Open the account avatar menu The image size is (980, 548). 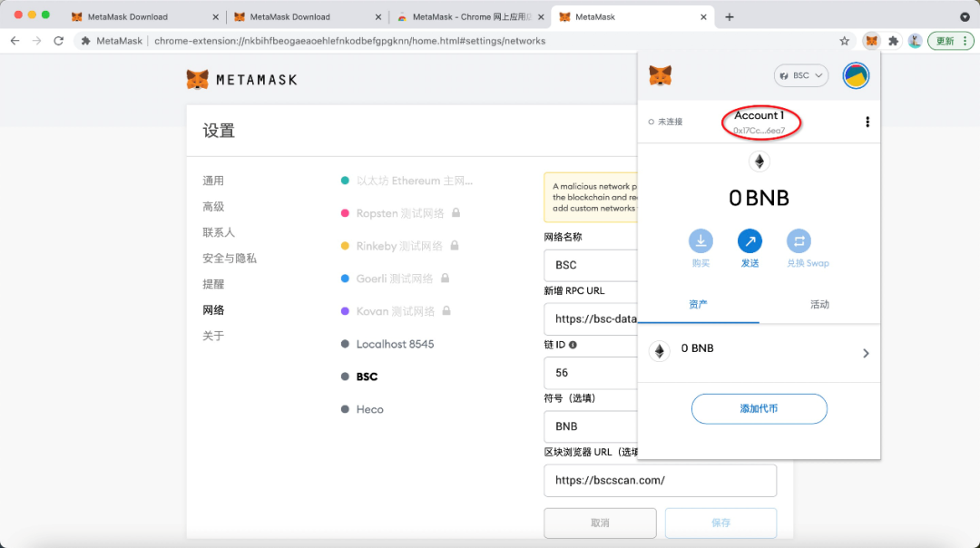point(856,75)
